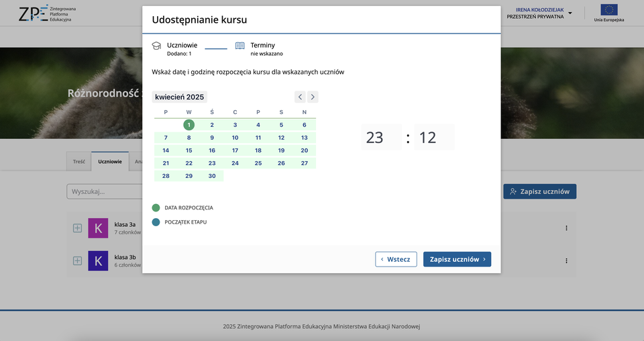Viewport: 644px width, 341px height.
Task: Switch to the Treść tab
Action: [x=78, y=162]
